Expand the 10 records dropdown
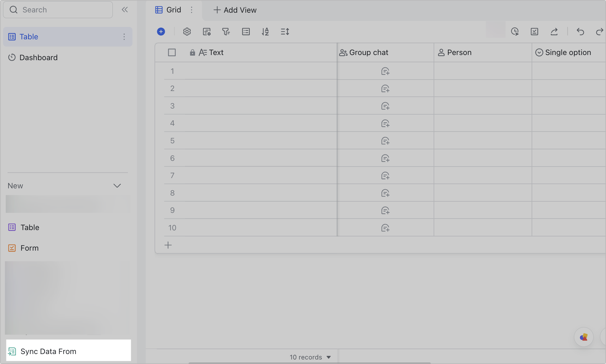 tap(329, 357)
